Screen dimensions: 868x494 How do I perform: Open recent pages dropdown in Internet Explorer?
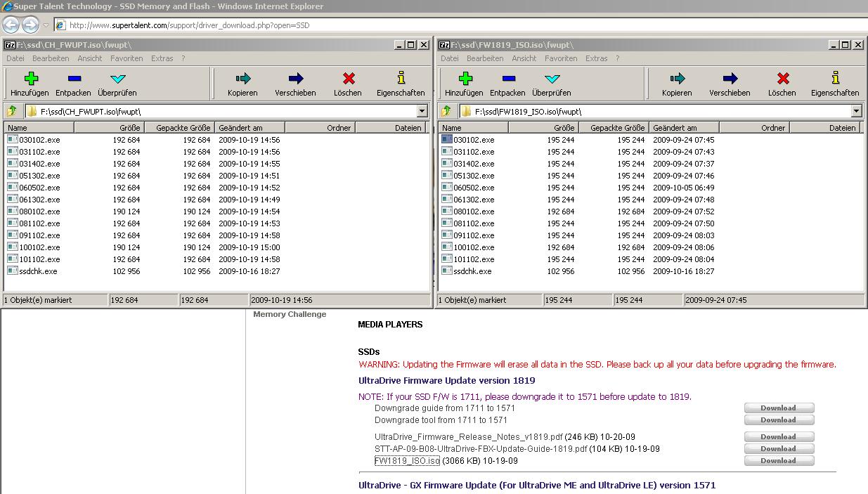pyautogui.click(x=46, y=25)
